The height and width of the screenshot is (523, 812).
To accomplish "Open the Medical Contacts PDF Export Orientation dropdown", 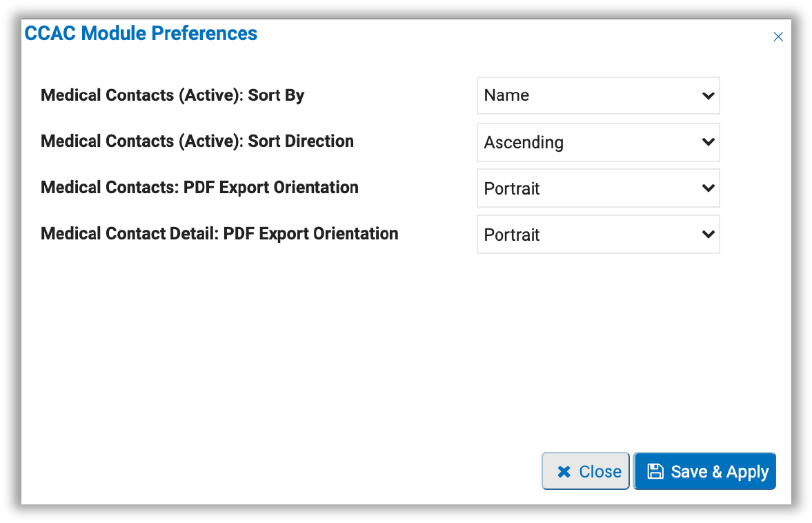I will coord(597,188).
